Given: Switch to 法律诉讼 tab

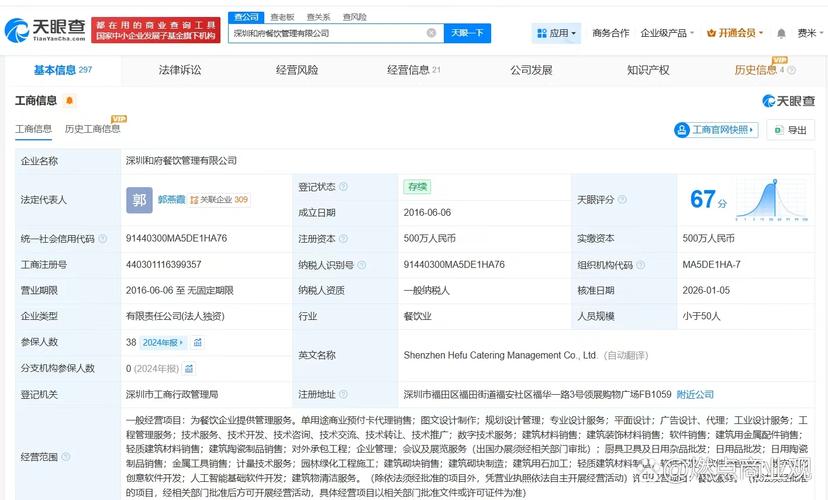Looking at the screenshot, I should [x=180, y=70].
